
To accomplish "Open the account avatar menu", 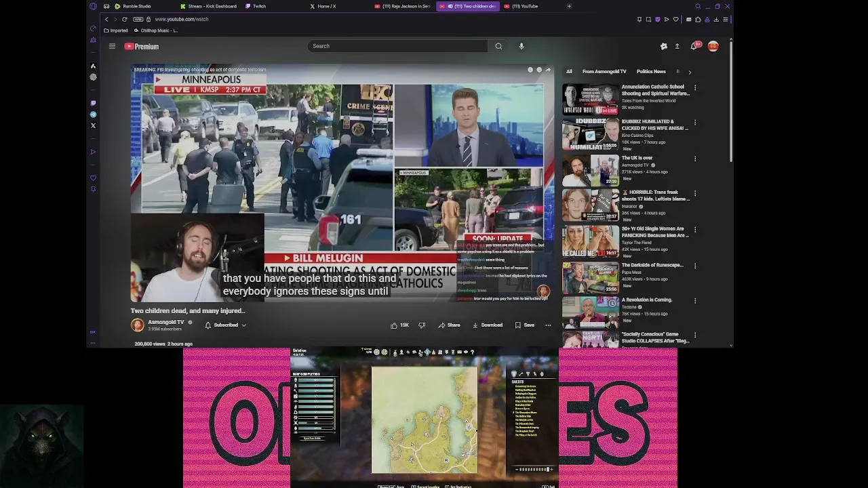I will pos(713,46).
